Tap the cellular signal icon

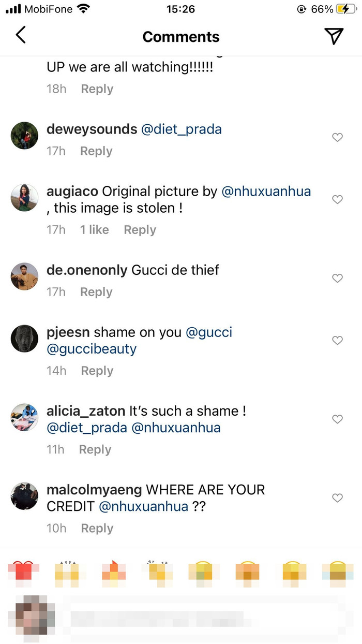click(13, 8)
